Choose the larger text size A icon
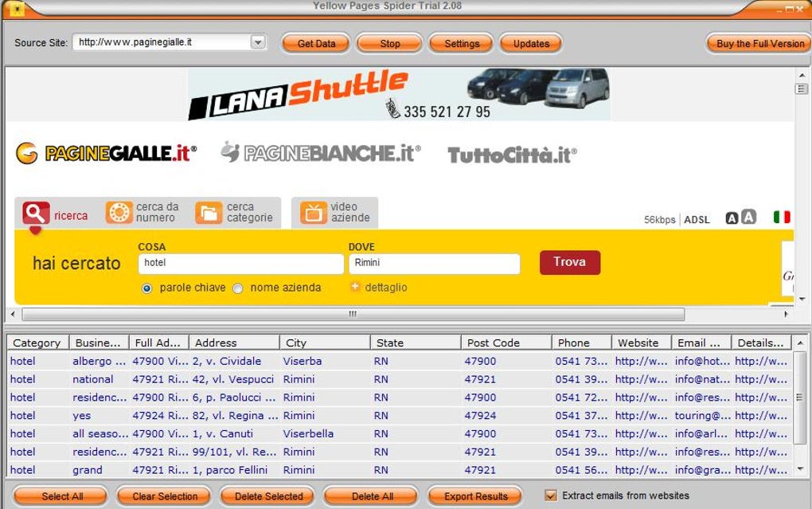This screenshot has width=812, height=509. (x=749, y=217)
